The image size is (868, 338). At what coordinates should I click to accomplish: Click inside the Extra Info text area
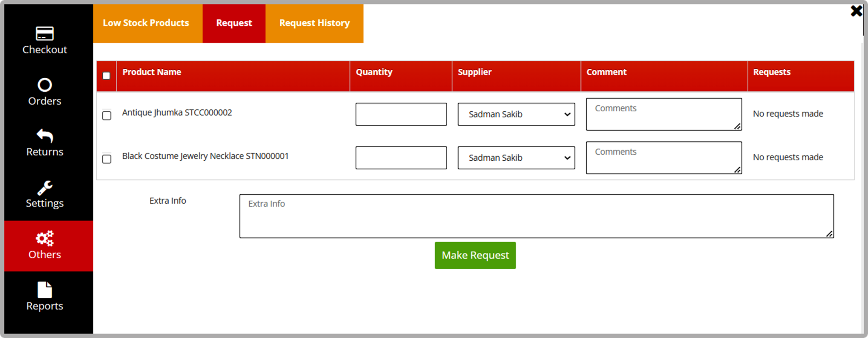(537, 216)
